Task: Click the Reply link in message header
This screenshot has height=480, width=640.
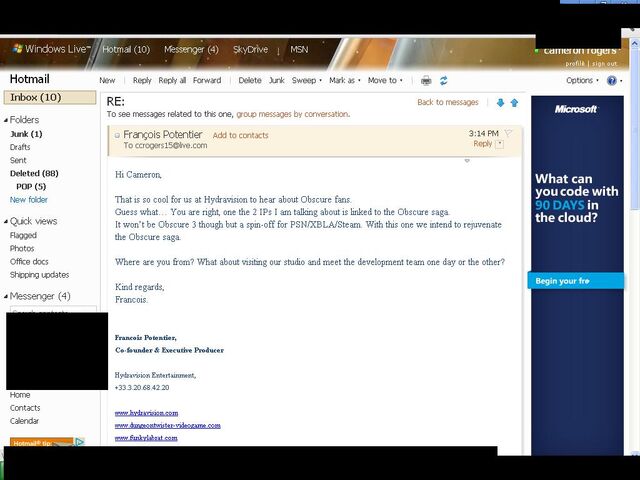Action: tap(482, 144)
